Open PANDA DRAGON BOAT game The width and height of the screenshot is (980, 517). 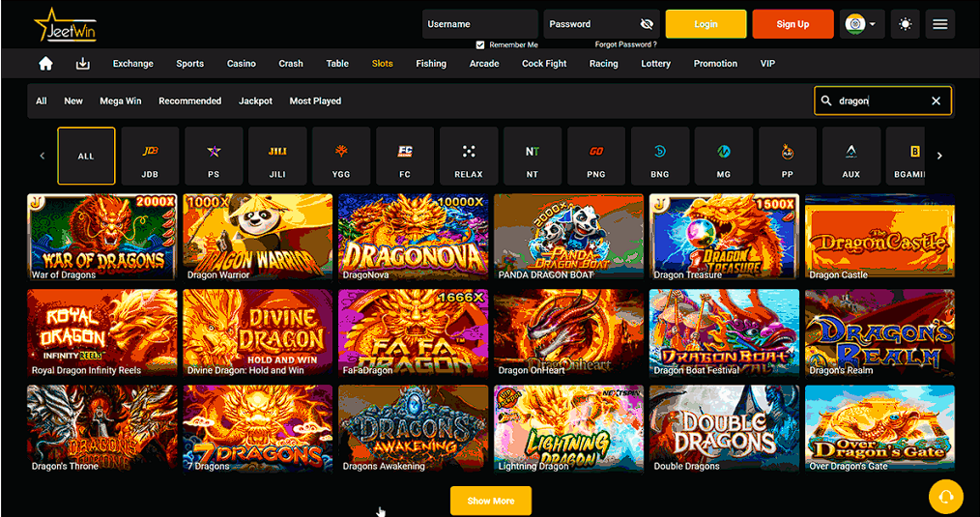(568, 237)
